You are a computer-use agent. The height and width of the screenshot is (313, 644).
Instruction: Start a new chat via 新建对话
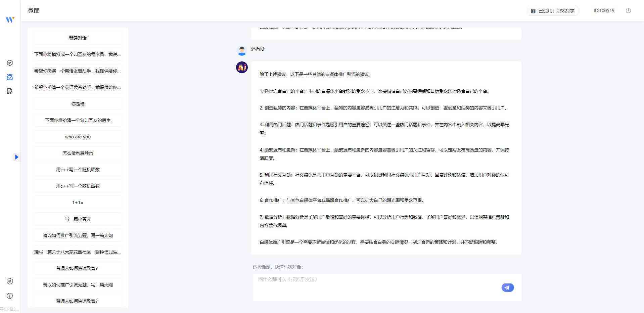(x=78, y=38)
